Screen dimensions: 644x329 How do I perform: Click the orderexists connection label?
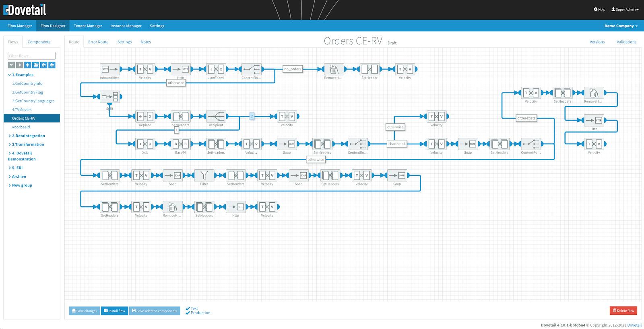526,118
